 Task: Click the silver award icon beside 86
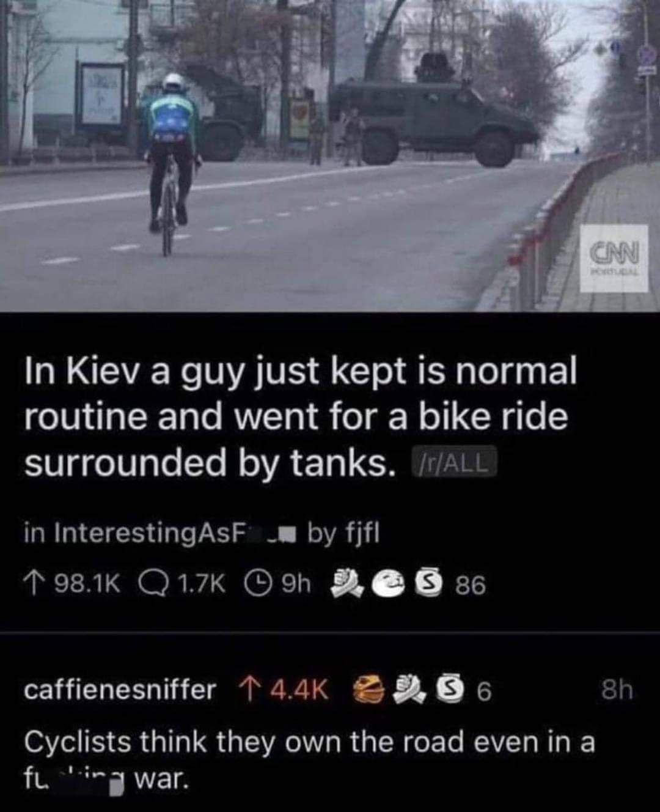tap(427, 585)
